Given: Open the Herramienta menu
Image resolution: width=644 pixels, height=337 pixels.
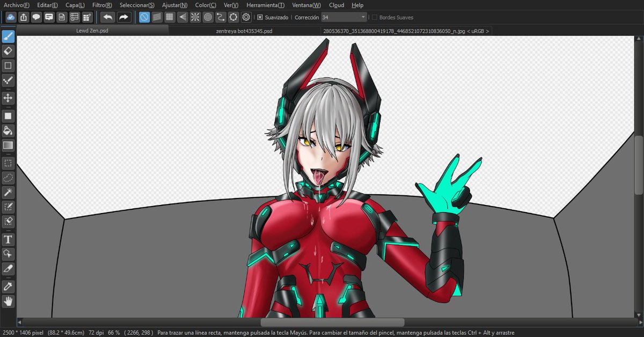Looking at the screenshot, I should (x=266, y=5).
